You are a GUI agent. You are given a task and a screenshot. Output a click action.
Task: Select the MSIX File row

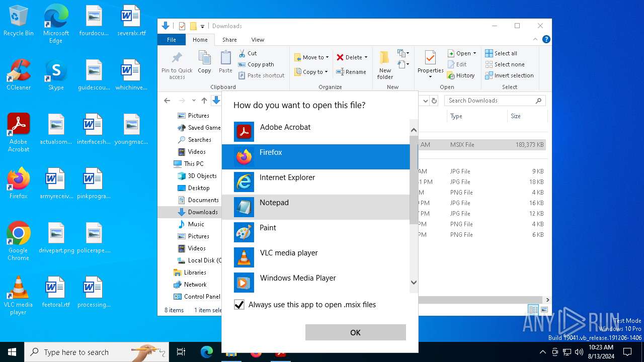[482, 145]
